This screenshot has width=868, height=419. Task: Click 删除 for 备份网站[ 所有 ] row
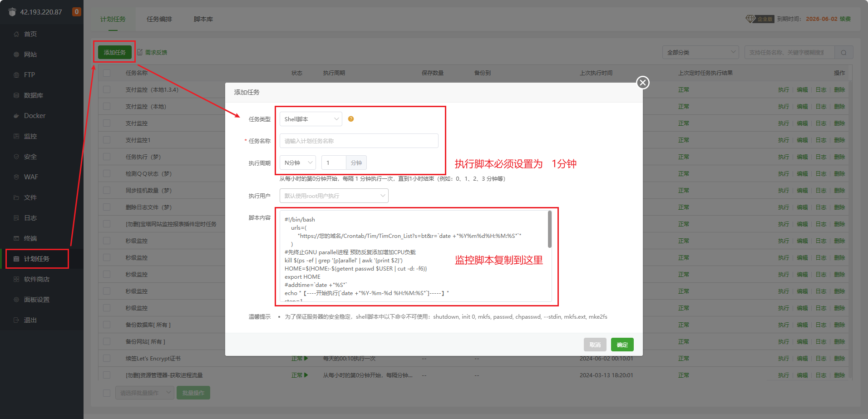(839, 342)
